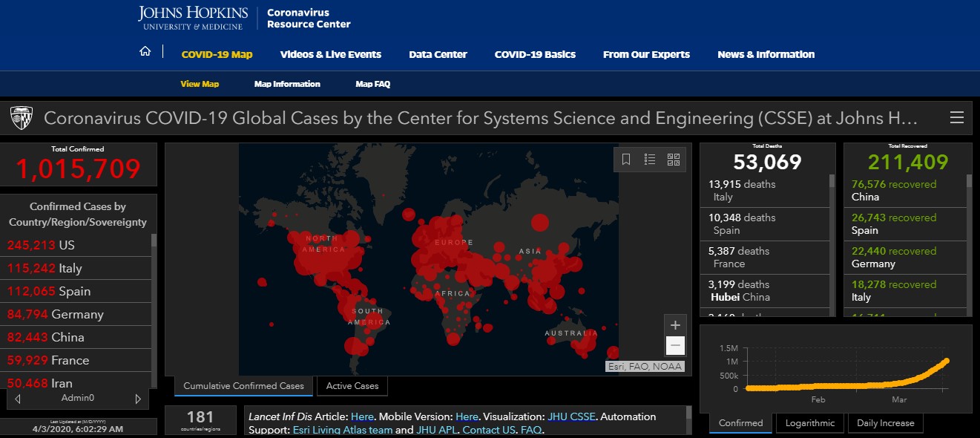Open the FAQ link in info panel
The width and height of the screenshot is (980, 438).
(530, 430)
